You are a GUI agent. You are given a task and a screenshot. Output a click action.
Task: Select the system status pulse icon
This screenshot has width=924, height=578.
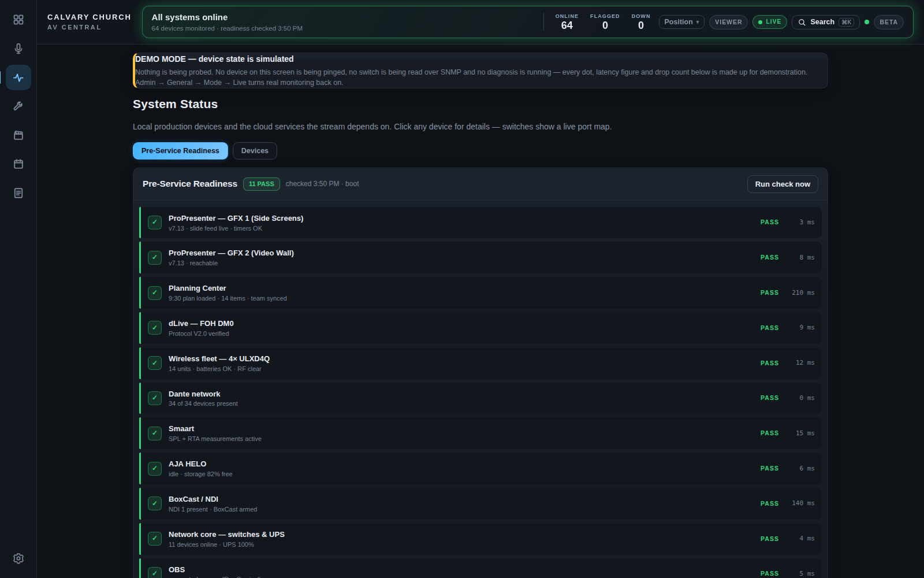(x=18, y=77)
